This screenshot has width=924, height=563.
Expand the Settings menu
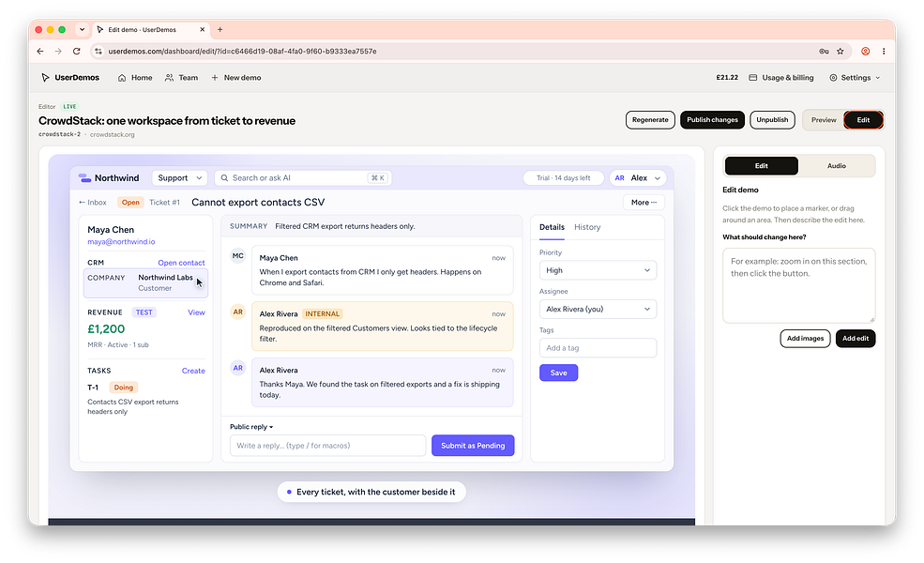point(855,78)
